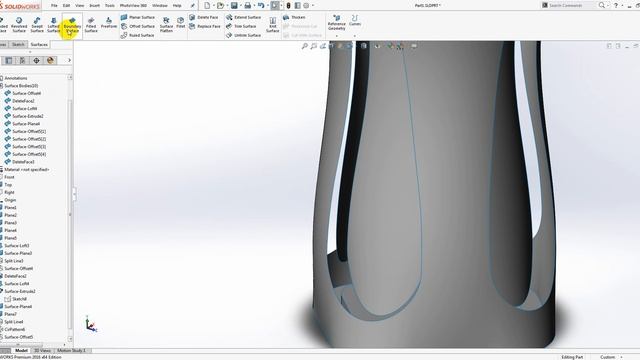Viewport: 640px width, 360px height.
Task: Open the Edit menu
Action: tap(66, 6)
